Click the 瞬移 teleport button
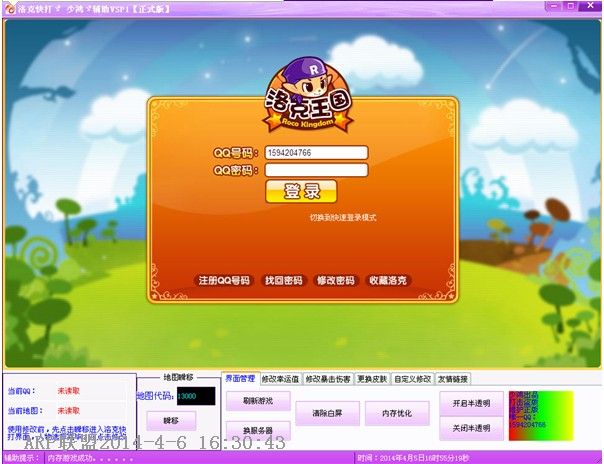 pos(171,421)
